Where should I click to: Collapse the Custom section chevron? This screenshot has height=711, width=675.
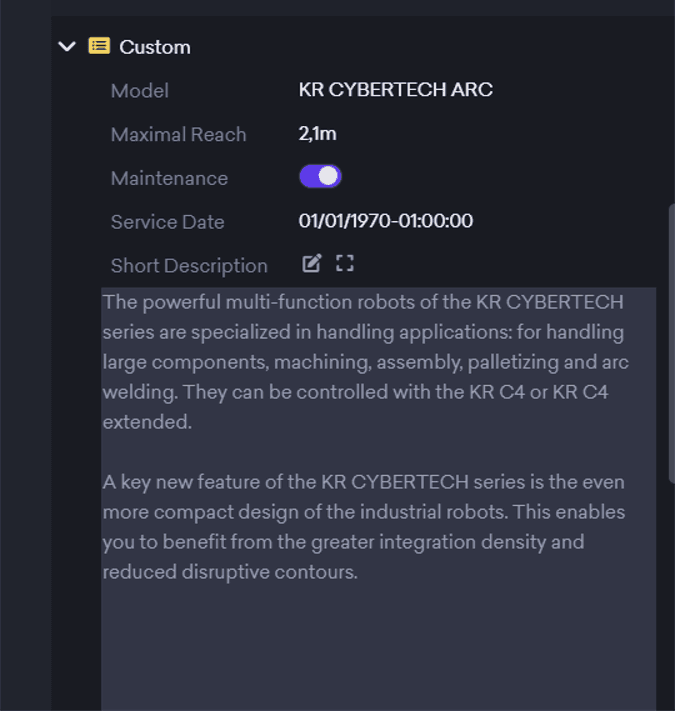pos(67,46)
